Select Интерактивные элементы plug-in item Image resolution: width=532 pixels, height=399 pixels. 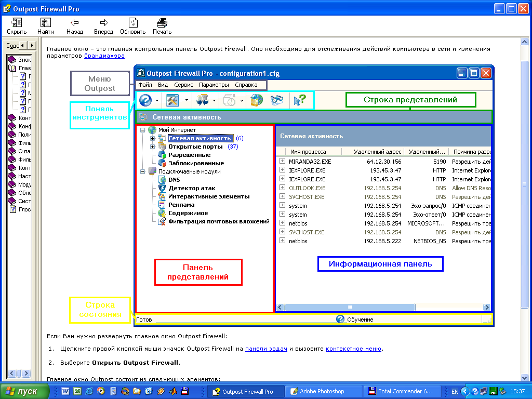coord(209,196)
